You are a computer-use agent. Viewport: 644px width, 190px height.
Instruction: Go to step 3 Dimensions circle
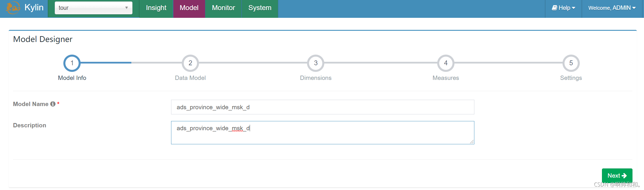click(316, 63)
